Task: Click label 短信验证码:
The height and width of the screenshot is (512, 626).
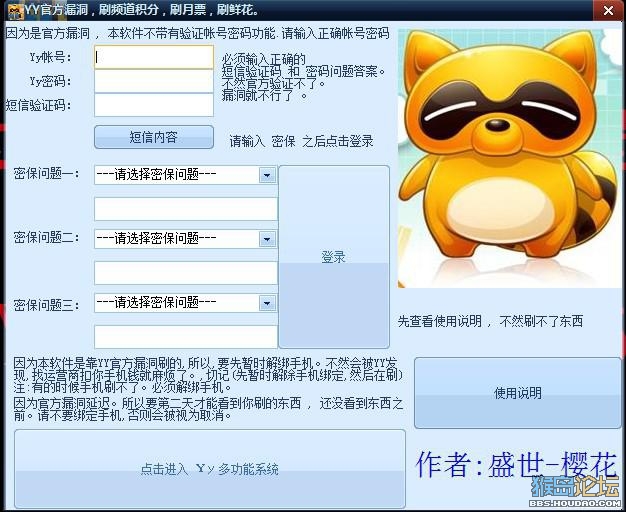Action: [x=38, y=105]
